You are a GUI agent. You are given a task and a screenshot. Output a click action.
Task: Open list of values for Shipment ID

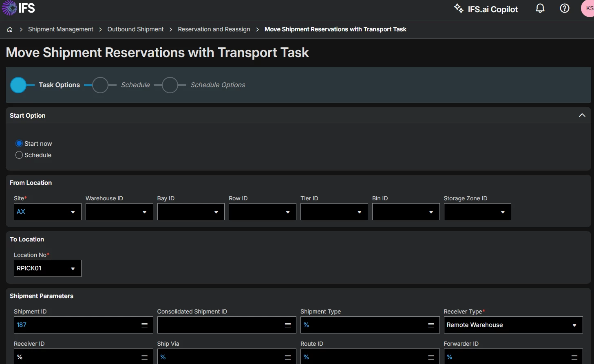tap(144, 325)
